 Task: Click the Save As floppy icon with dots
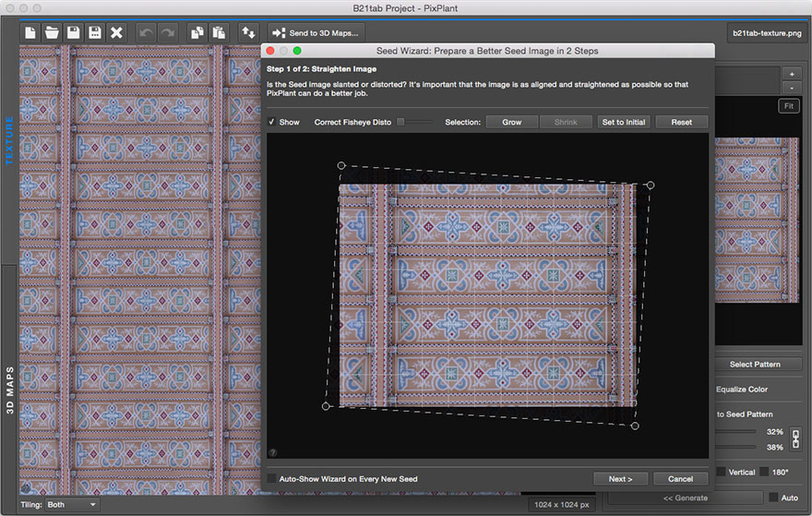95,32
